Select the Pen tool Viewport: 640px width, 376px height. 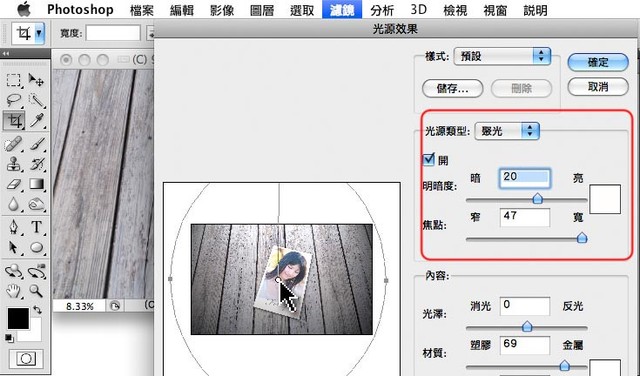pyautogui.click(x=13, y=227)
